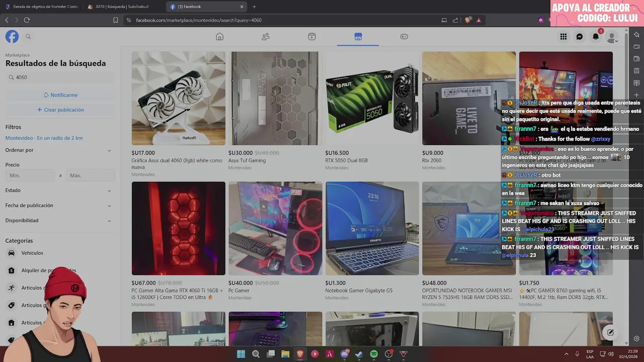The height and width of the screenshot is (362, 644).
Task: Switch to Tienda de objetos de Fortnite tab
Action: click(x=42, y=7)
